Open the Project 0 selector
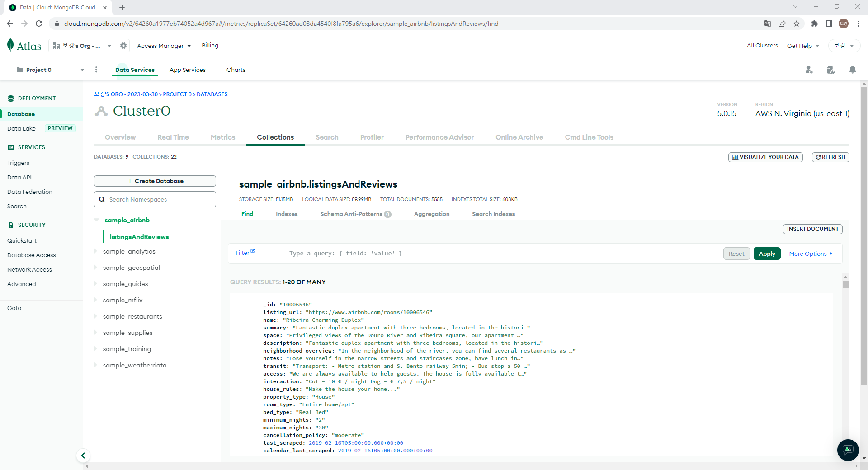 [x=50, y=70]
